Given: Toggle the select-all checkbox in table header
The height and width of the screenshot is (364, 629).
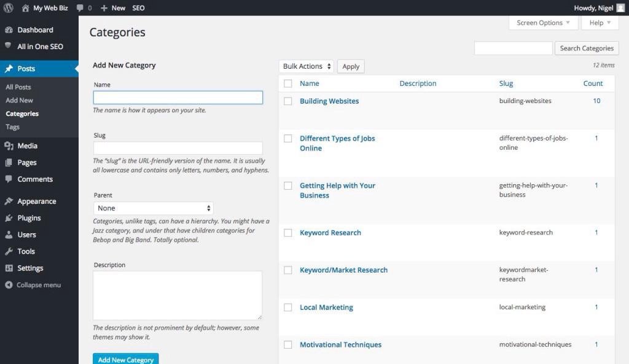Looking at the screenshot, I should pyautogui.click(x=287, y=83).
